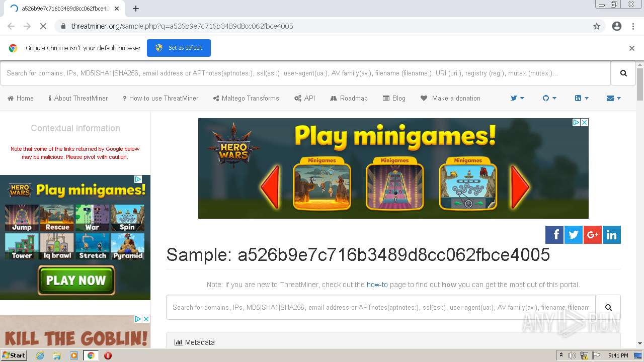The width and height of the screenshot is (644, 362).
Task: Open the LinkedIn dropdown in navbar
Action: coord(582,98)
